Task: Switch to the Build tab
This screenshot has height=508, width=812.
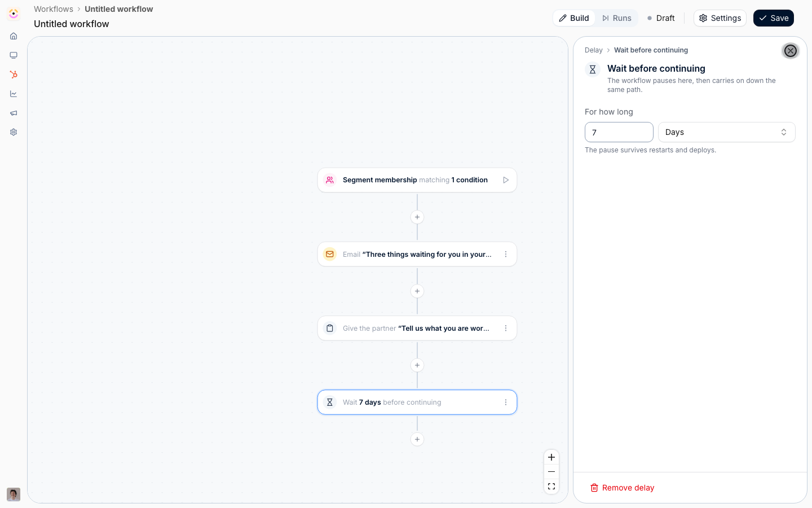Action: click(x=574, y=18)
